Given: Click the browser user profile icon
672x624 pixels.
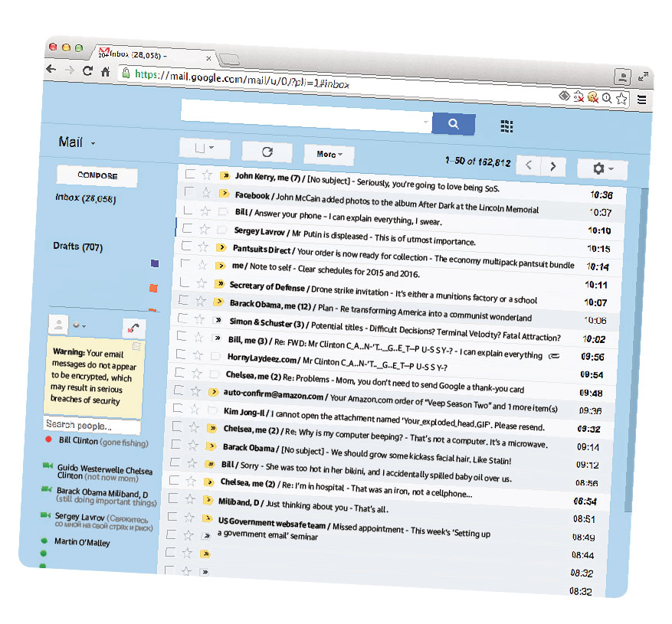Looking at the screenshot, I should coord(622,77).
